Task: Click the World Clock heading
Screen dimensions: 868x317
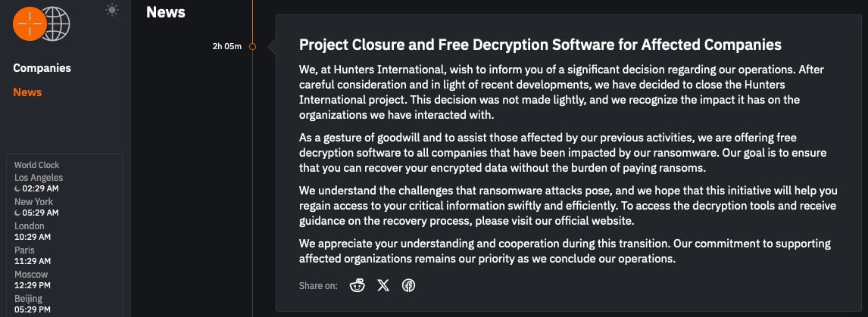Action: point(36,165)
